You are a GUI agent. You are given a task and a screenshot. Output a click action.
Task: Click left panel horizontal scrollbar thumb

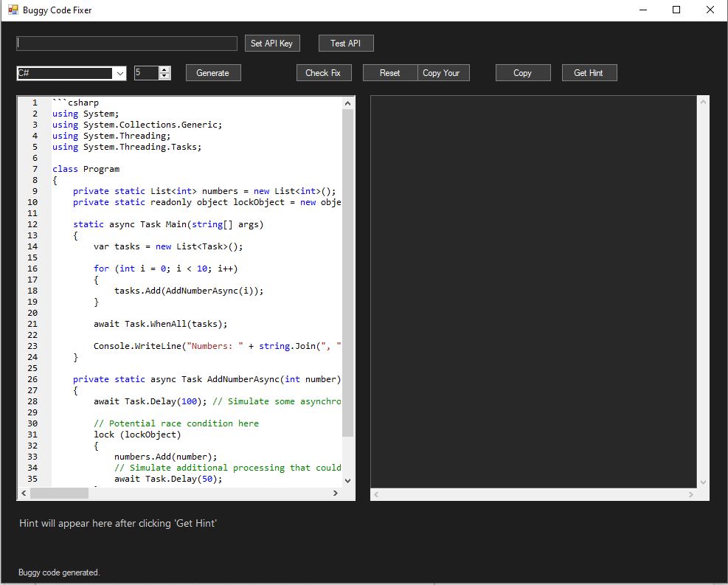click(x=60, y=493)
